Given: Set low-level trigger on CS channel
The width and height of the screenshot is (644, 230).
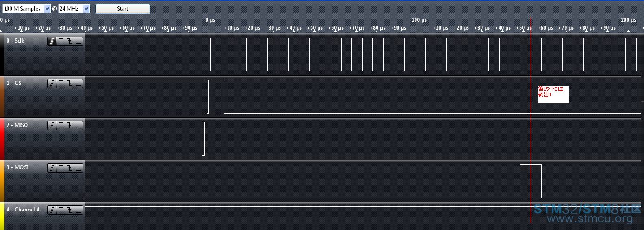Looking at the screenshot, I should (x=78, y=83).
